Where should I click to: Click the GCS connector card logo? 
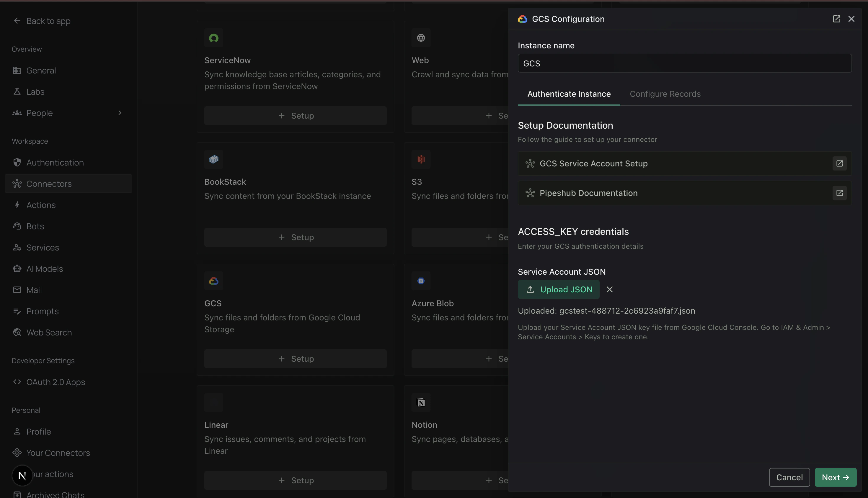pyautogui.click(x=213, y=281)
